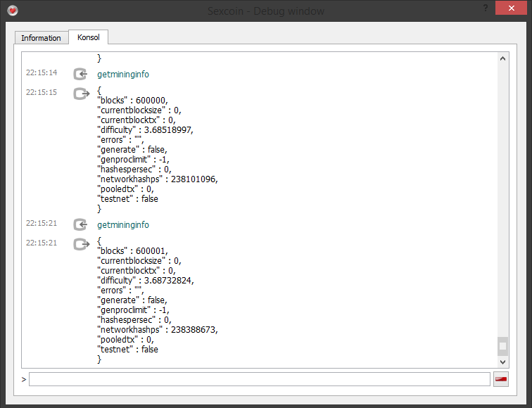This screenshot has height=408, width=532.
Task: Click the Sexcoin heart icon in the title bar
Action: [x=13, y=11]
